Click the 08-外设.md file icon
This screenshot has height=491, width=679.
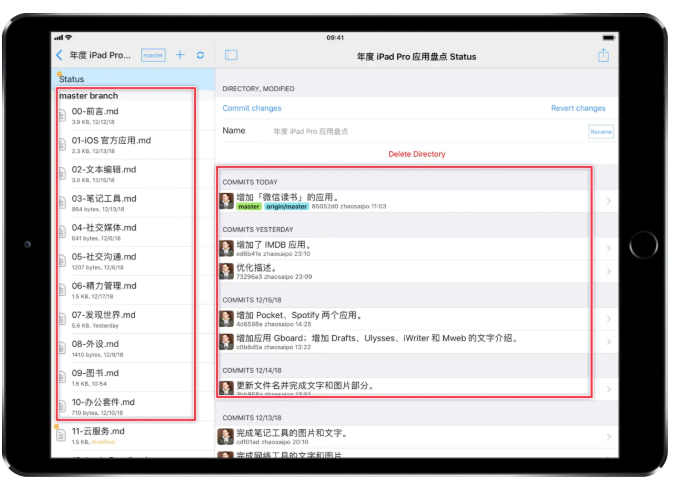pos(62,348)
